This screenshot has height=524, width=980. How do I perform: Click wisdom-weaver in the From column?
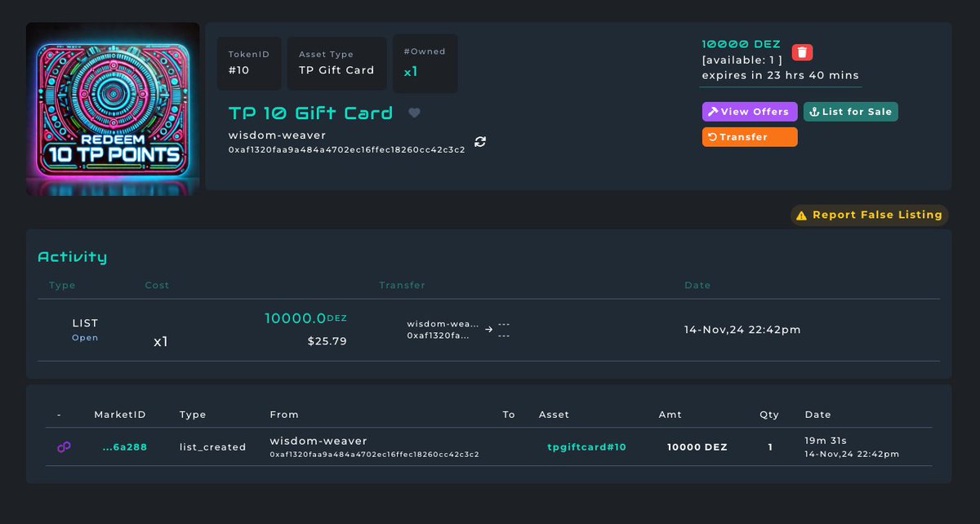click(318, 441)
